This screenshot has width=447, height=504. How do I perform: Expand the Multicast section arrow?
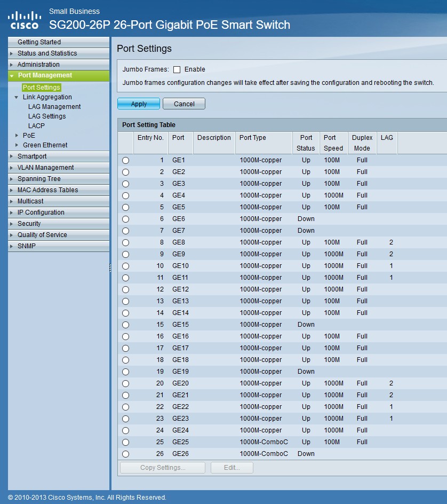[x=12, y=201]
